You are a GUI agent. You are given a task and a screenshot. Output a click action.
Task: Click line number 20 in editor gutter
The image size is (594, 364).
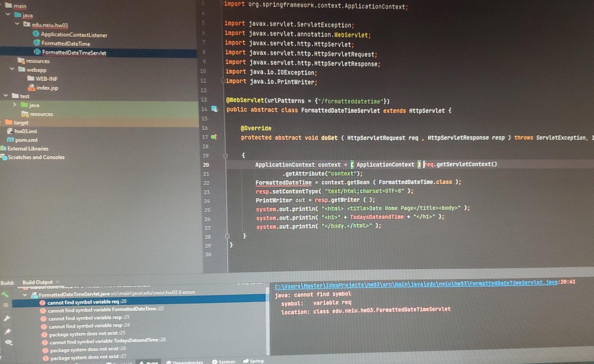pos(206,165)
